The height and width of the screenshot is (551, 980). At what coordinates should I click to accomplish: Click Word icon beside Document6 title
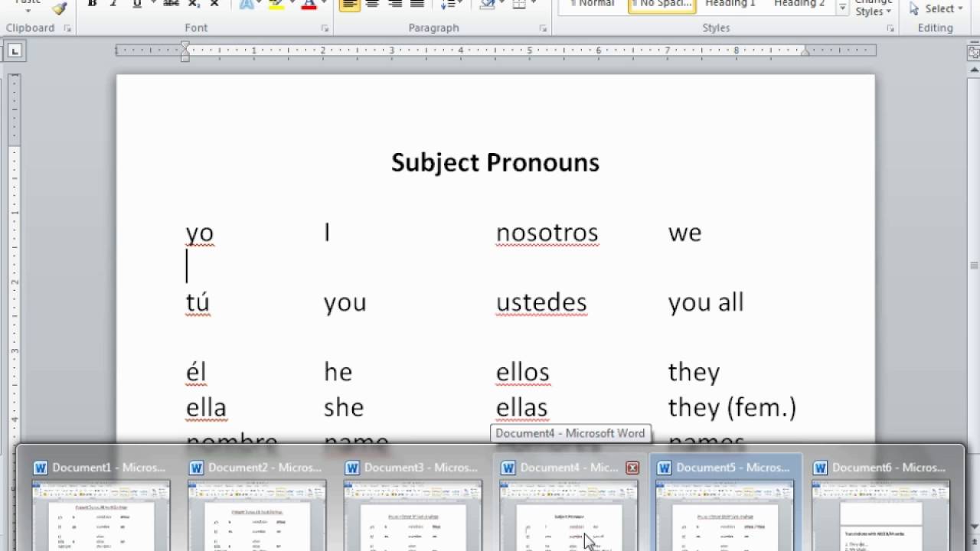pyautogui.click(x=820, y=468)
